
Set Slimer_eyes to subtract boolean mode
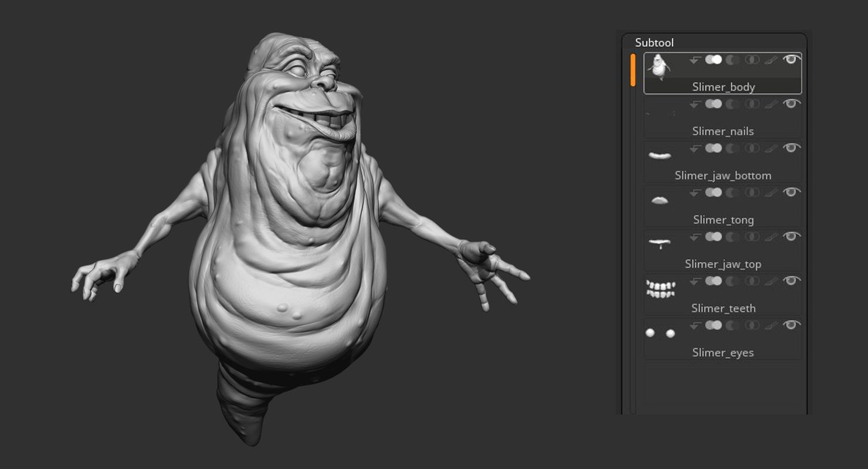733,325
